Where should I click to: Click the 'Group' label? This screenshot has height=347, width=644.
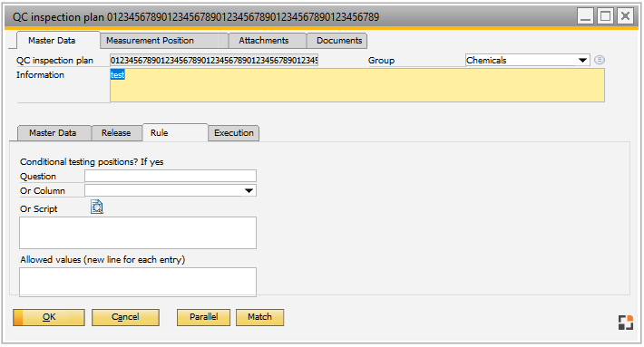click(x=381, y=61)
